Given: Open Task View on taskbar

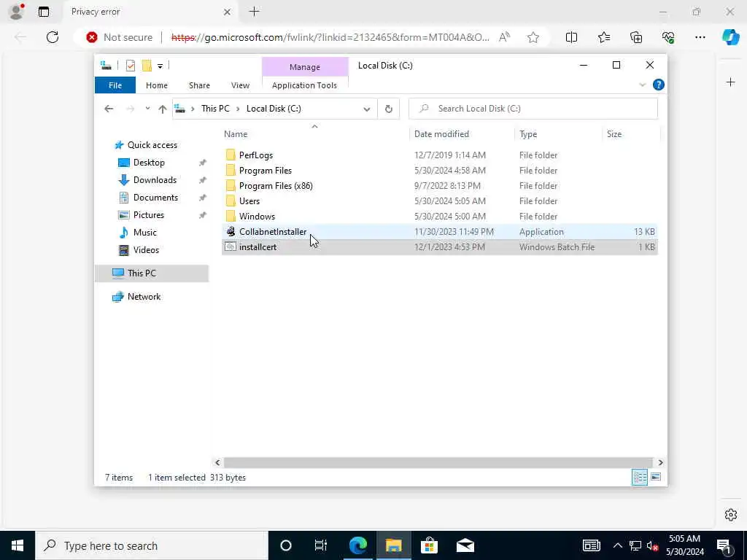Looking at the screenshot, I should [321, 545].
